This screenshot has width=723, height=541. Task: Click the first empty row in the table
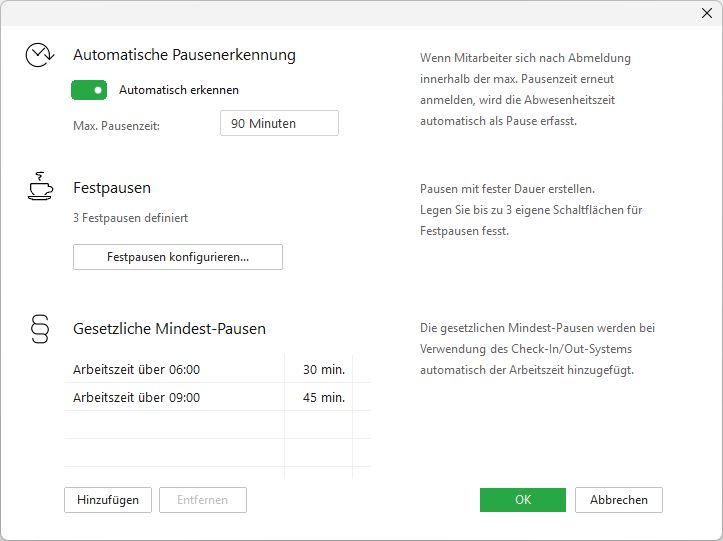click(x=174, y=425)
